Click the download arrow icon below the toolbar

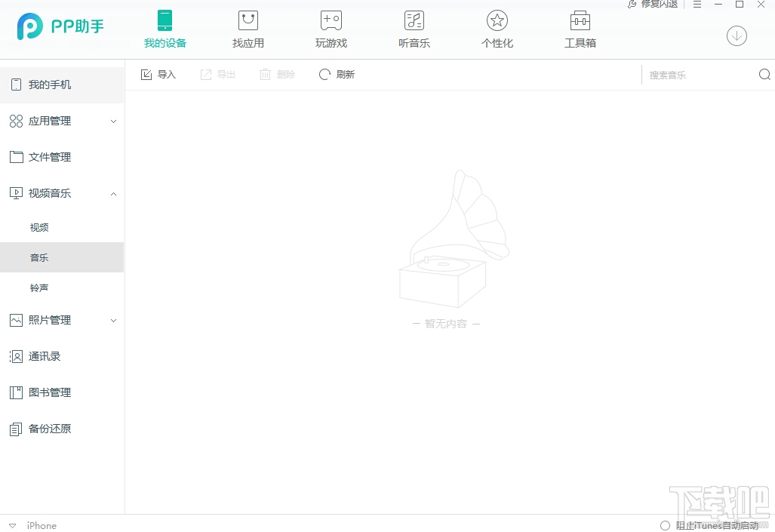[x=737, y=35]
